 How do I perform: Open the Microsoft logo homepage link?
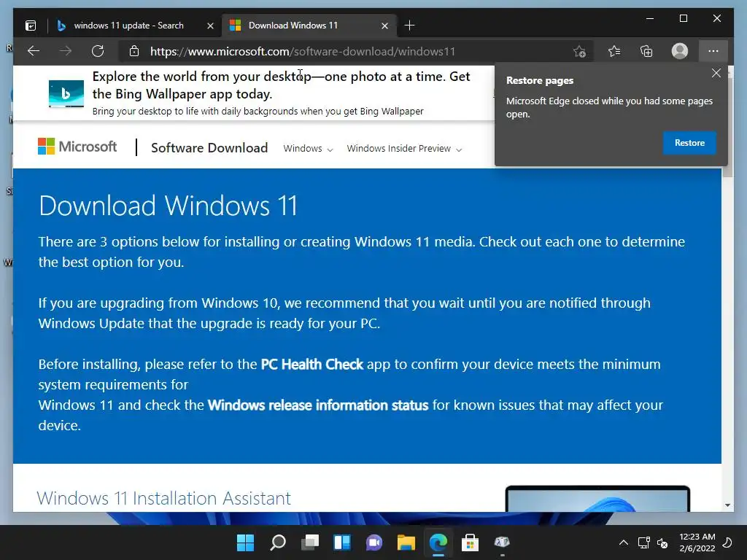click(77, 147)
